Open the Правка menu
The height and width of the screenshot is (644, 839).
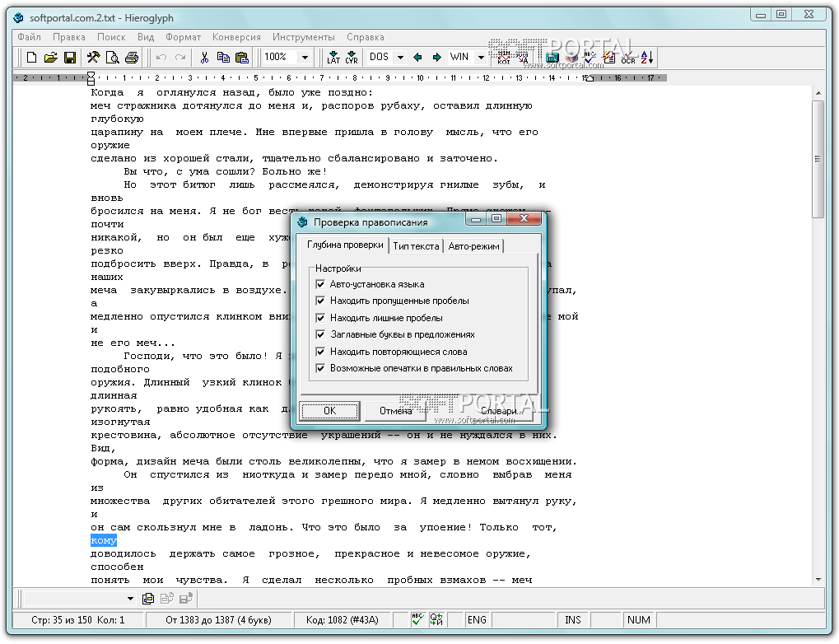coord(69,37)
